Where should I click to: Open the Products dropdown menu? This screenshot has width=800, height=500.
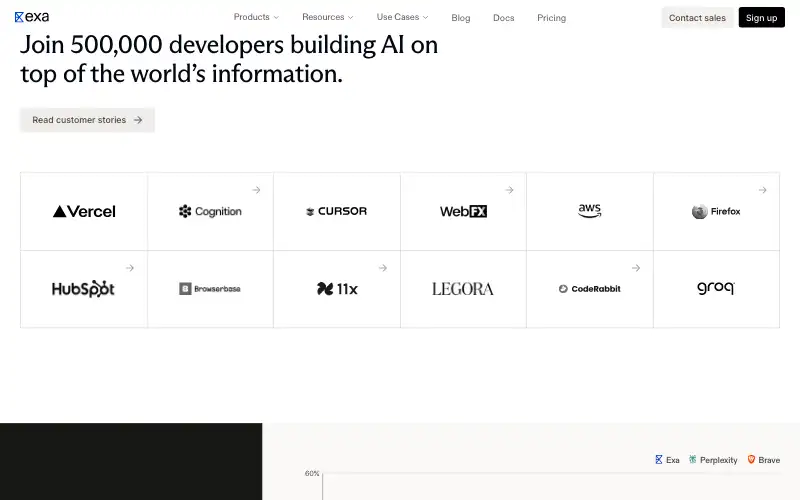256,17
